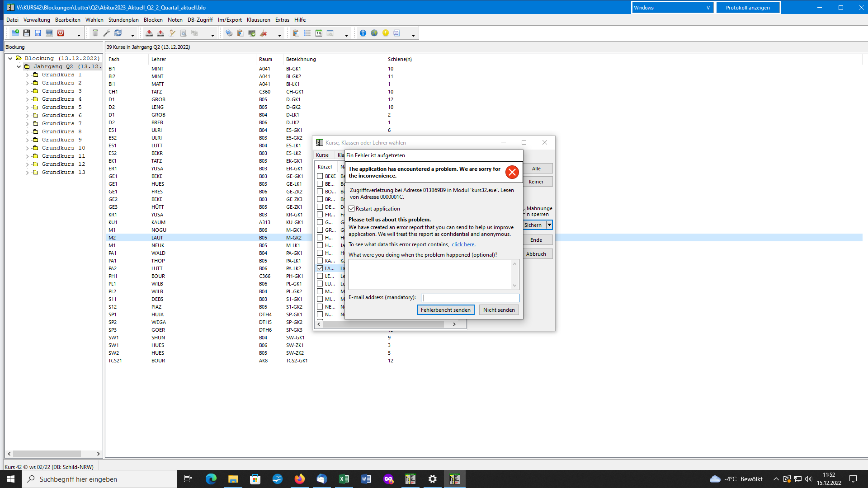
Task: Click the open folder icon in the toolbar
Action: [x=15, y=33]
